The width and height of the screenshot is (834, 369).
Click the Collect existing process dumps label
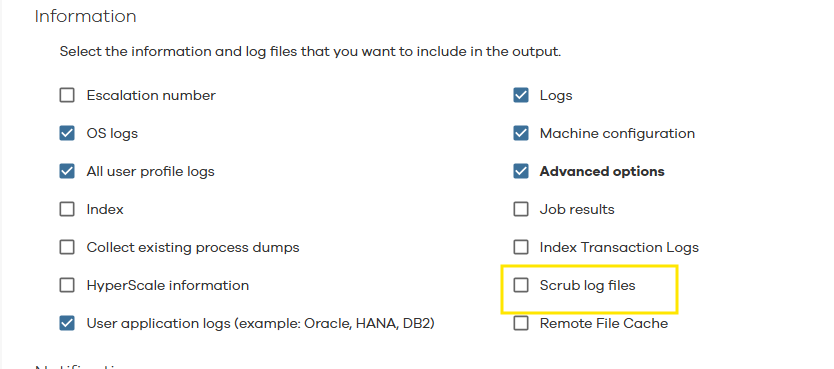click(193, 248)
